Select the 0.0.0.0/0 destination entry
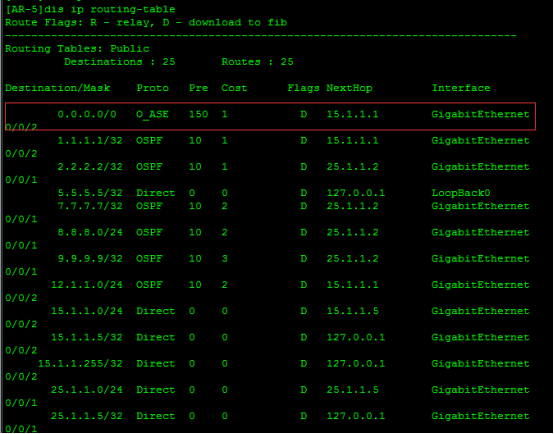 [87, 115]
